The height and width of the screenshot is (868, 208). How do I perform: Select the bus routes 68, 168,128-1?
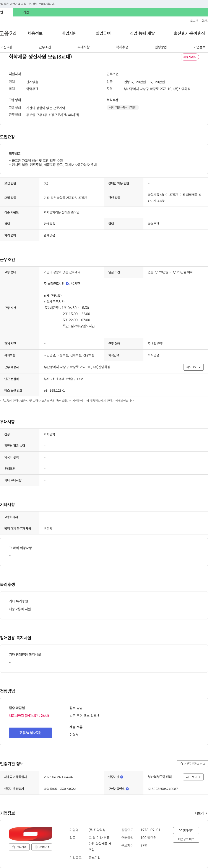pyautogui.click(x=54, y=391)
